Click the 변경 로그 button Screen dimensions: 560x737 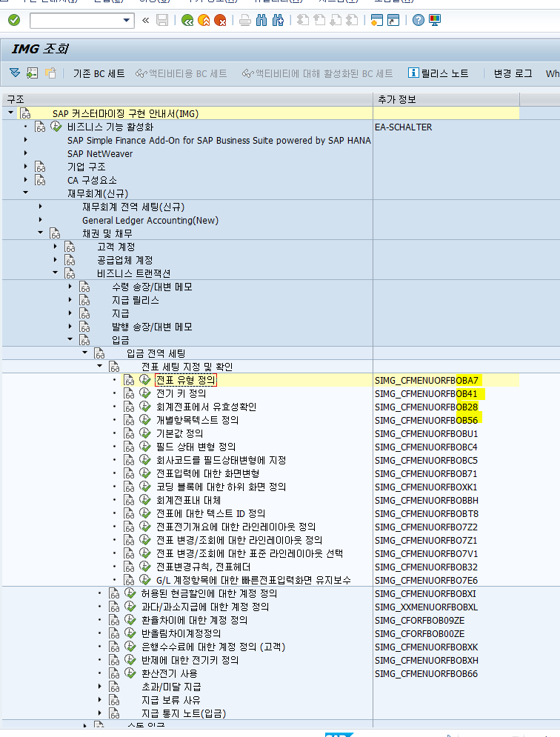[x=513, y=74]
